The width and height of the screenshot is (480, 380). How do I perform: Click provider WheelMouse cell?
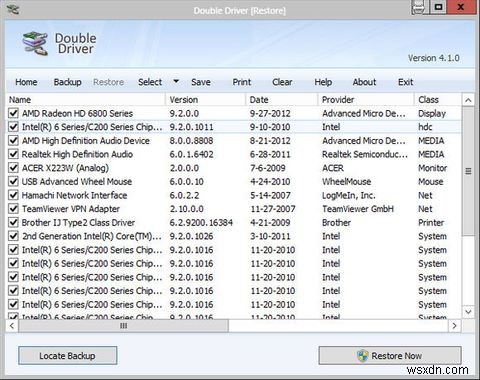tap(346, 182)
